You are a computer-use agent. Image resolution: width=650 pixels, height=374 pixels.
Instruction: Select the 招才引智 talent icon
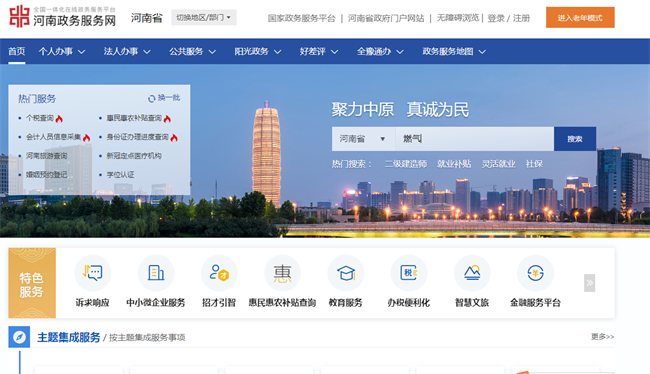219,273
